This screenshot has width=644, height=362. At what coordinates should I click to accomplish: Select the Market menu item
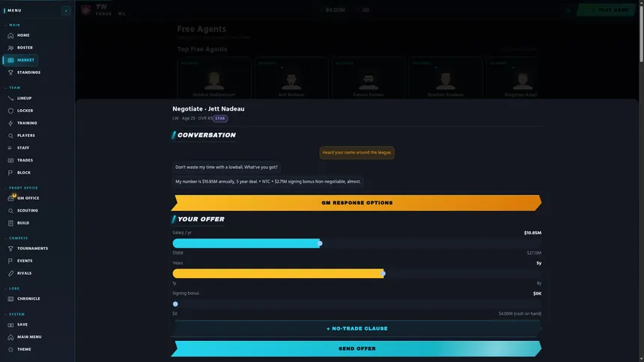coord(20,61)
